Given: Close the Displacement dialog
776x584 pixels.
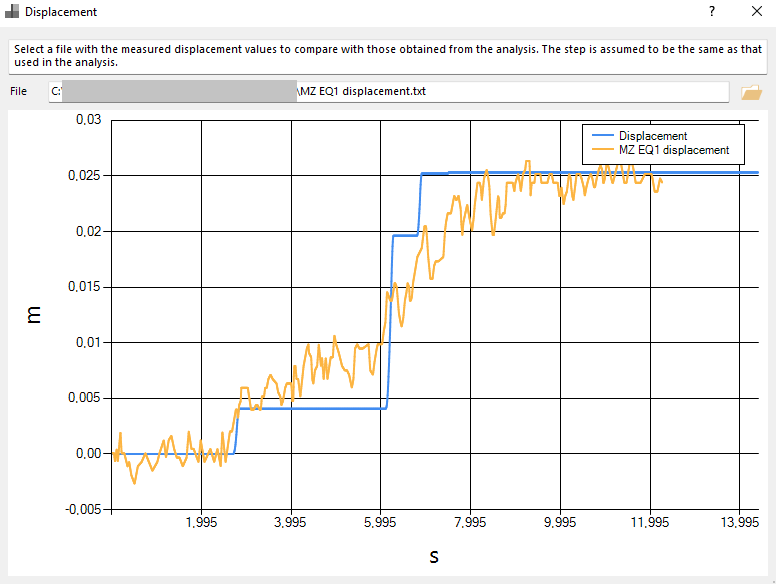Looking at the screenshot, I should click(x=757, y=11).
